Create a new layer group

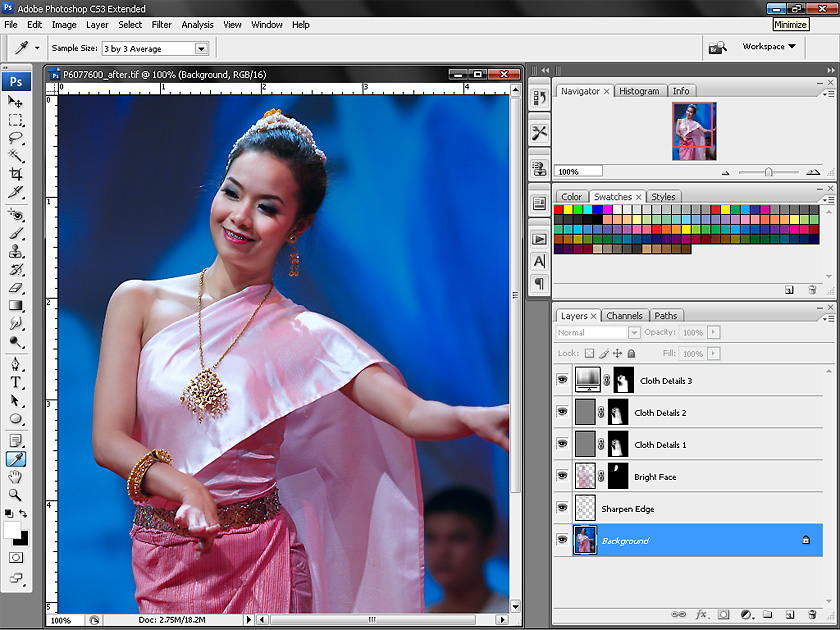(x=767, y=614)
